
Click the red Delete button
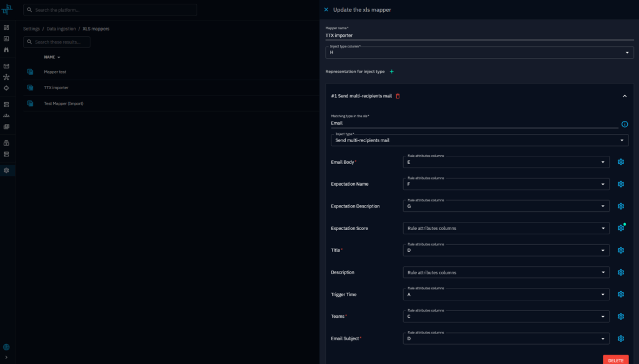[x=615, y=360]
